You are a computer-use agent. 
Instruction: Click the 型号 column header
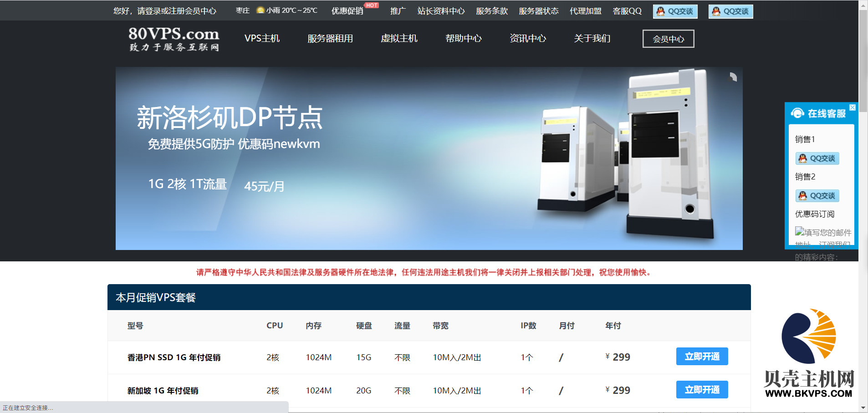tap(135, 326)
